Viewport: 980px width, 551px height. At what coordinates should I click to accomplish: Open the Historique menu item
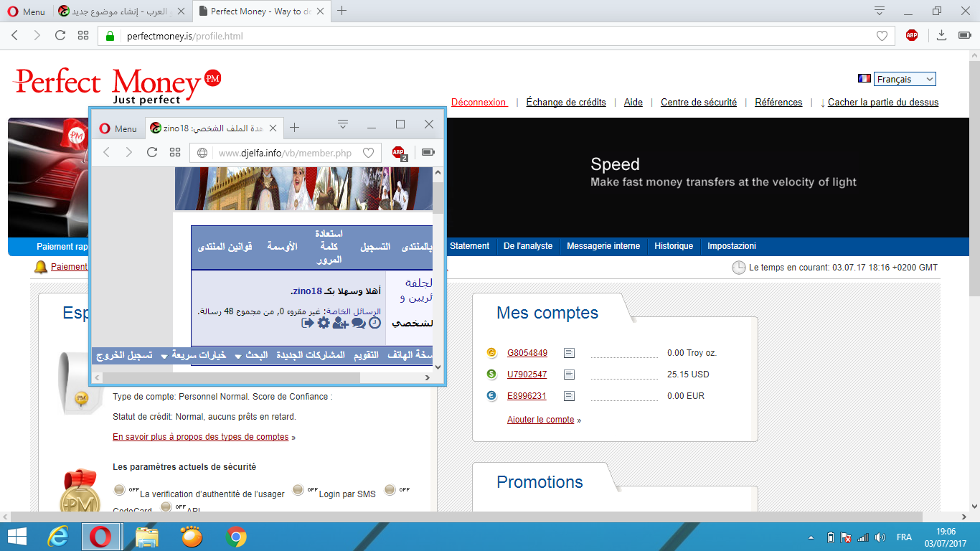click(x=674, y=246)
